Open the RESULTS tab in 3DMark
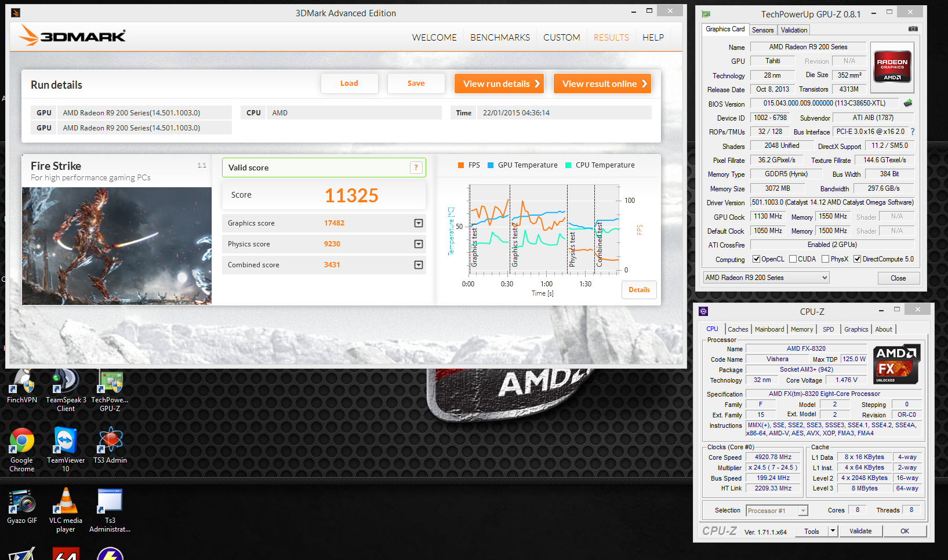The image size is (948, 560). pos(611,38)
